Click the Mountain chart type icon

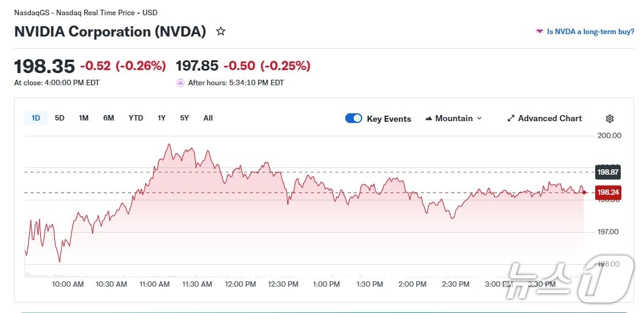(429, 119)
